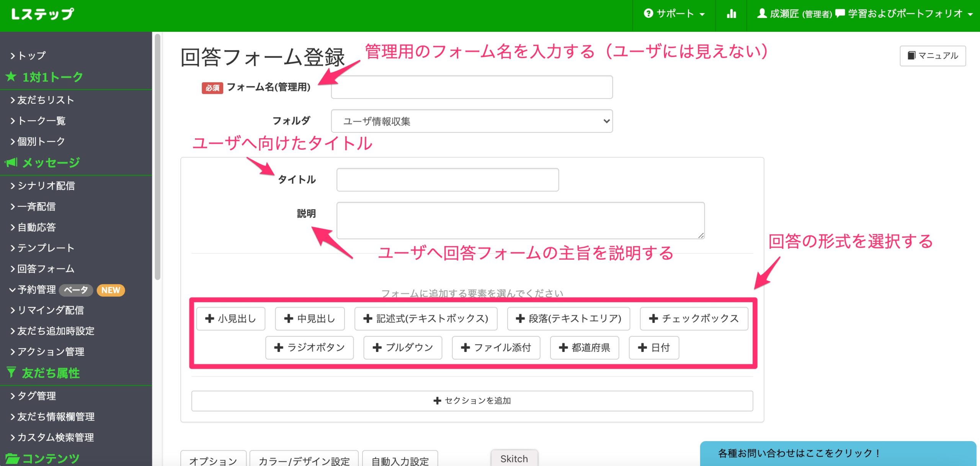This screenshot has width=980, height=466.
Task: Click the sidebar vertical scrollbar
Action: pos(157,157)
